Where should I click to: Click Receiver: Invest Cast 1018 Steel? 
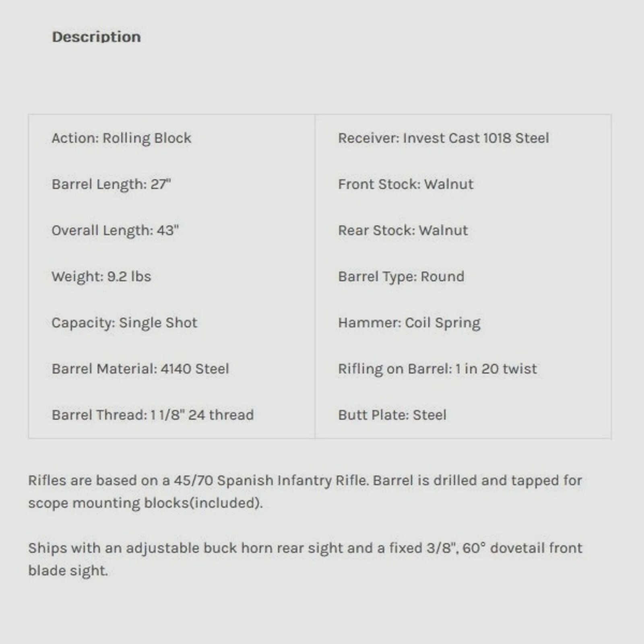[443, 138]
